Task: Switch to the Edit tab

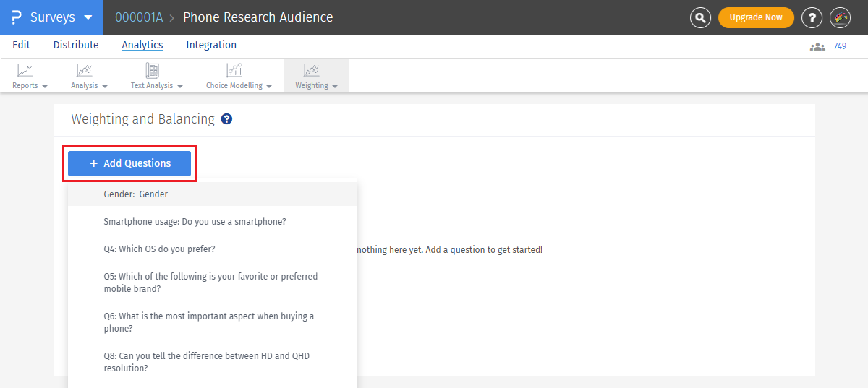Action: [21, 45]
